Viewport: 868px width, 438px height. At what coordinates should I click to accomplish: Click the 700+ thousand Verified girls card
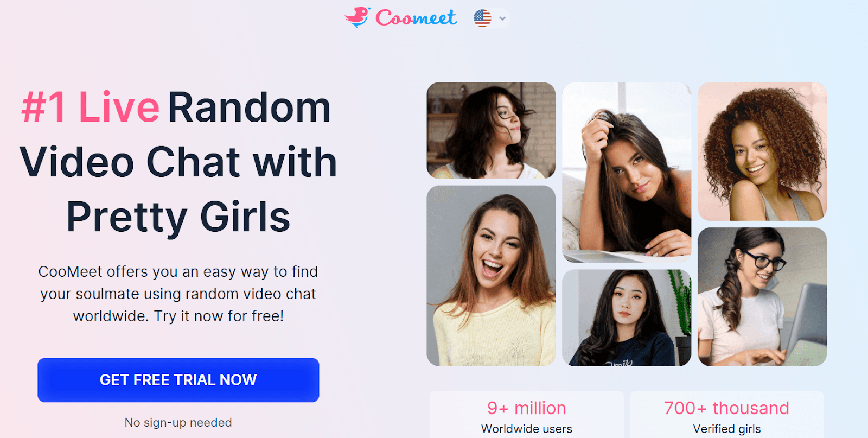[x=727, y=415]
